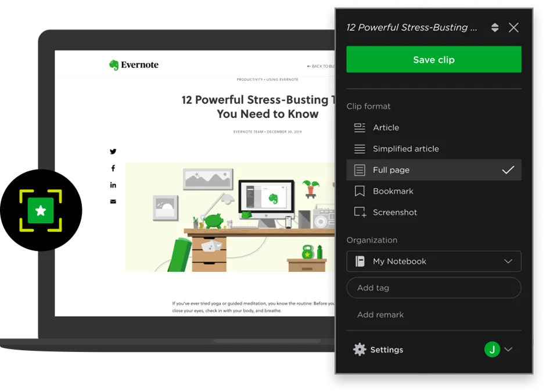Select Article clip format

point(433,128)
